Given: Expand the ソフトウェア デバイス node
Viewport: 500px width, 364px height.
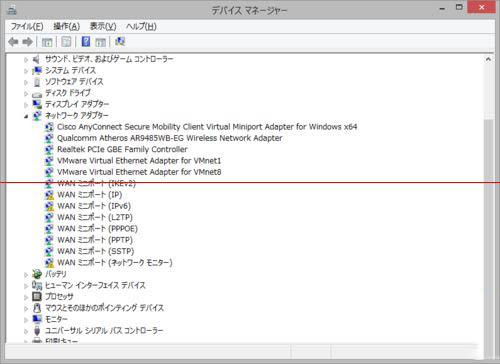Looking at the screenshot, I should tap(26, 82).
